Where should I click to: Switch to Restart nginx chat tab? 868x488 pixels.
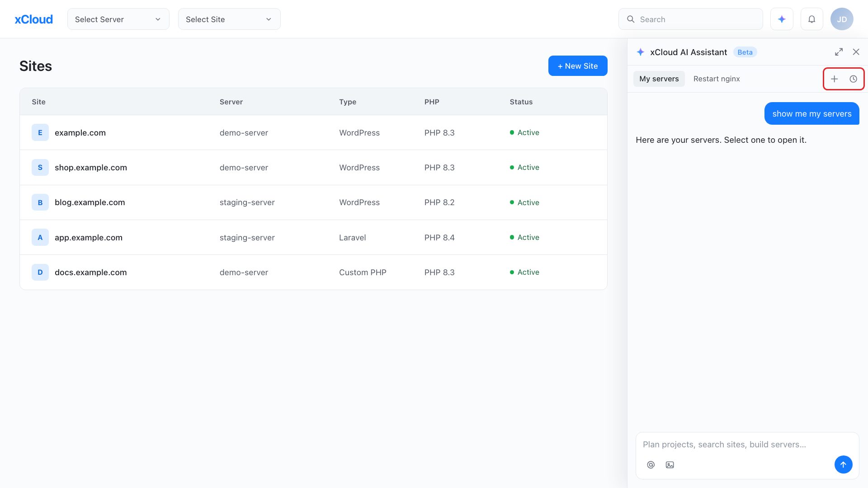point(717,79)
